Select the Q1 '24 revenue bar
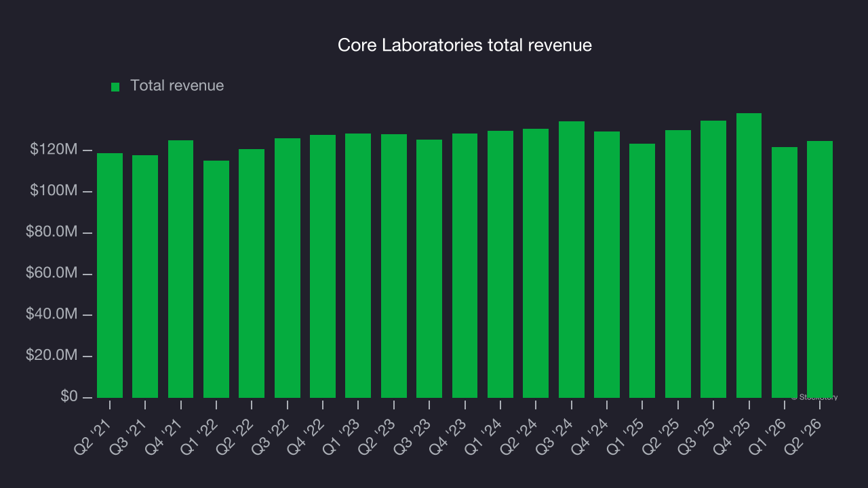Screen dimensions: 868x488 [500, 264]
